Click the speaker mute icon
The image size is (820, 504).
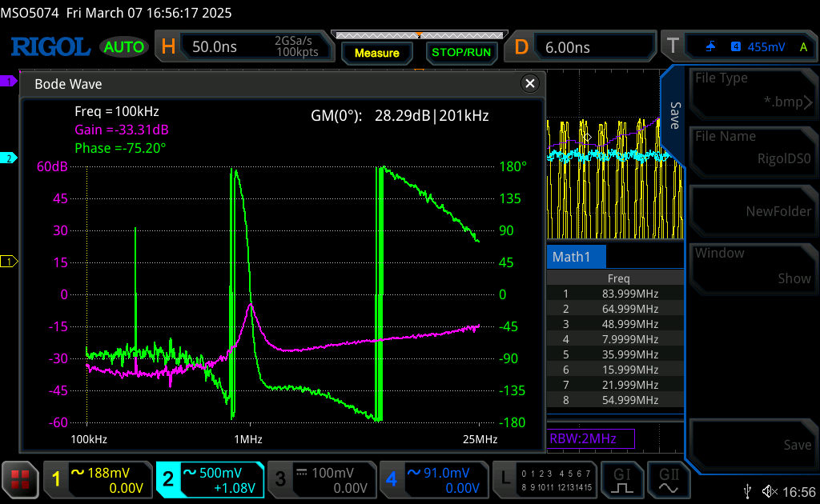(x=770, y=490)
